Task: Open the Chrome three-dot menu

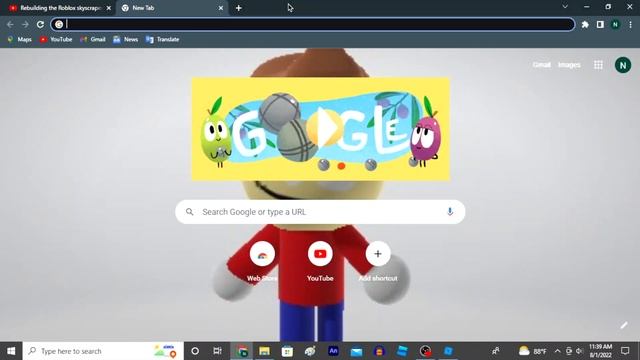Action: click(x=630, y=24)
